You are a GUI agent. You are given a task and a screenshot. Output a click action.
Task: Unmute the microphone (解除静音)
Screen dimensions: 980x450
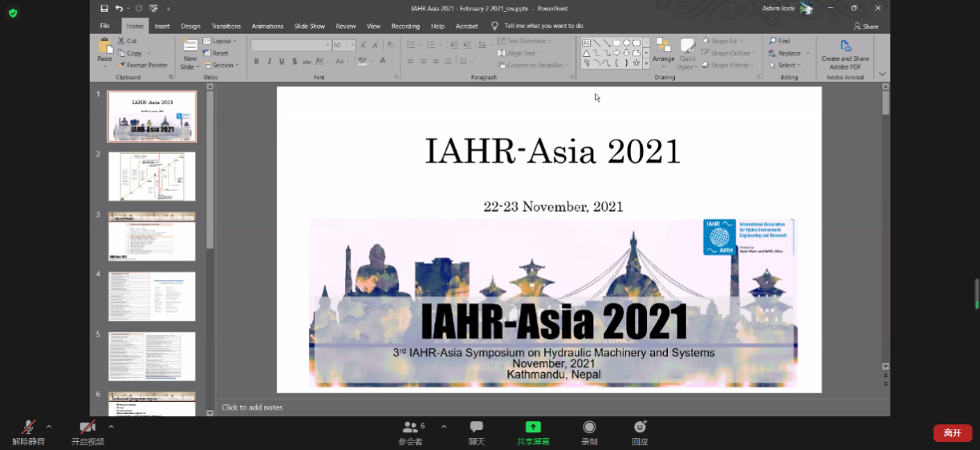click(28, 428)
